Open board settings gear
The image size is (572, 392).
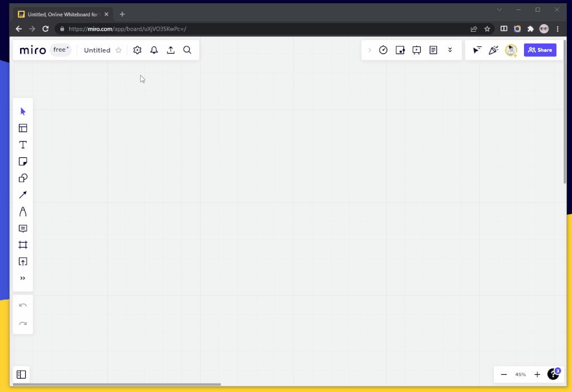click(137, 50)
